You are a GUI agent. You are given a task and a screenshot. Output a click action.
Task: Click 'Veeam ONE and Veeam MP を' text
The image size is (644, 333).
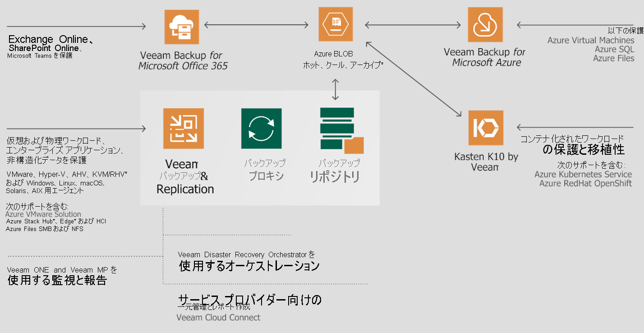[62, 270]
